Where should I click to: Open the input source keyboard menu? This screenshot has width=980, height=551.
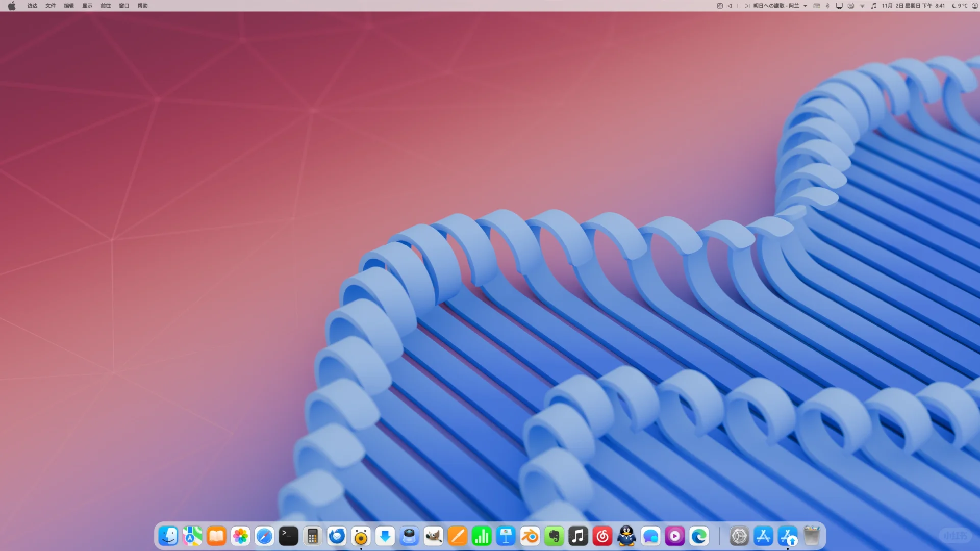coord(817,6)
